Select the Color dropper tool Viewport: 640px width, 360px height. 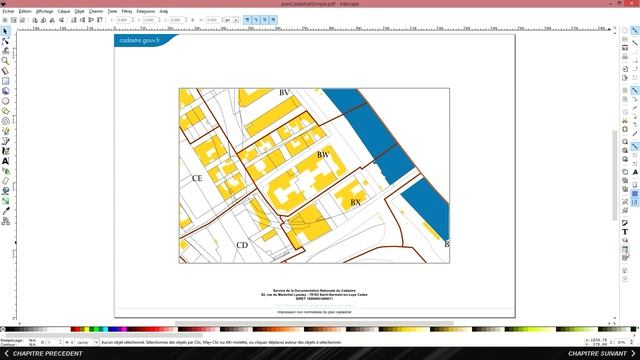pyautogui.click(x=5, y=211)
